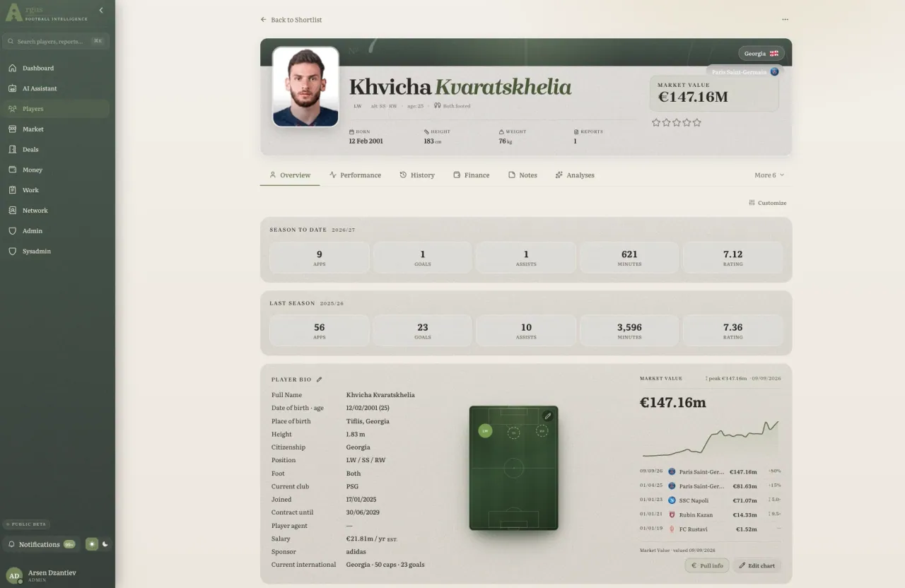Toggle the RW position on the pitch
The height and width of the screenshot is (588, 905).
tap(542, 430)
